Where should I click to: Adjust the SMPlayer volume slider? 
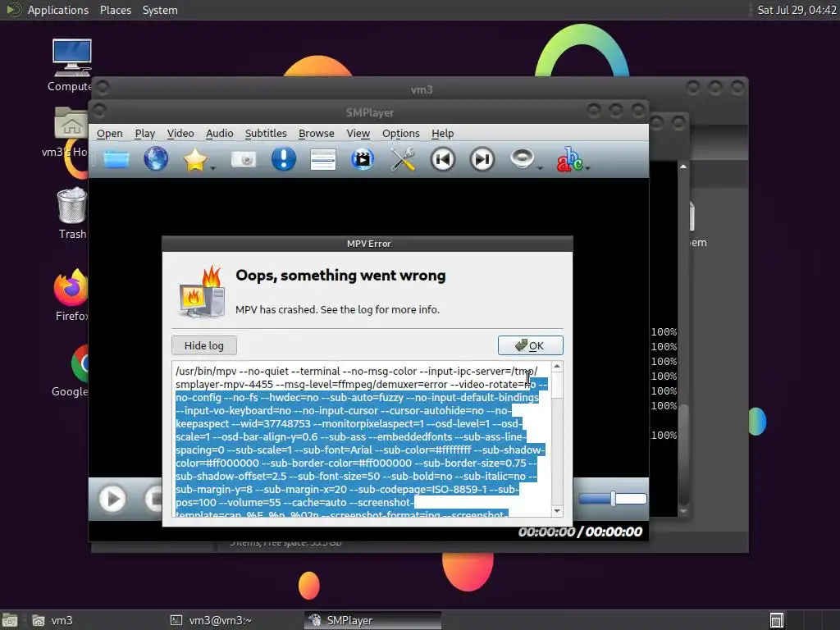click(613, 499)
